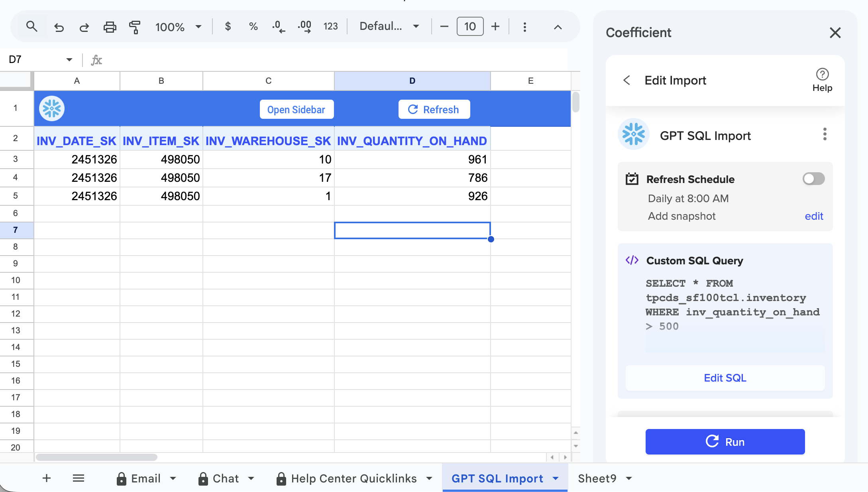The image size is (868, 492).
Task: Click the decrease decimal places icon
Action: tap(279, 27)
